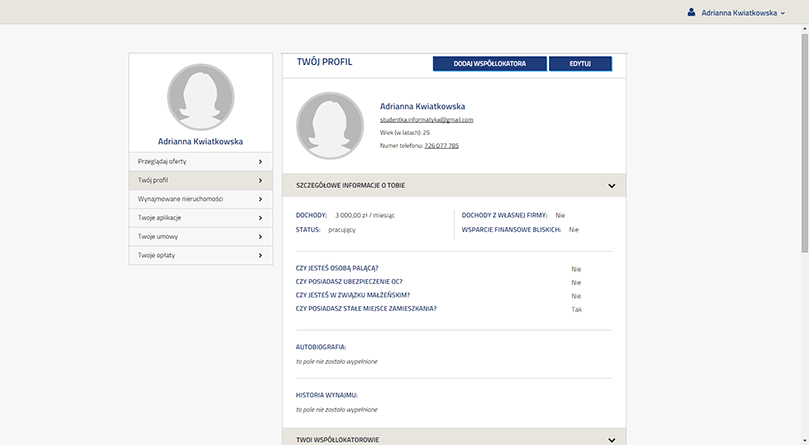Click Dodaj współlokatora button
The width and height of the screenshot is (809, 445).
tap(490, 63)
